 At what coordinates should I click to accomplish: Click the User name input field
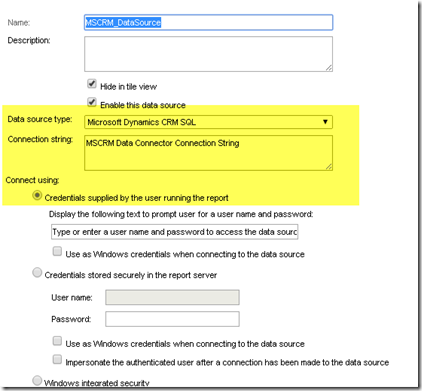click(x=172, y=297)
